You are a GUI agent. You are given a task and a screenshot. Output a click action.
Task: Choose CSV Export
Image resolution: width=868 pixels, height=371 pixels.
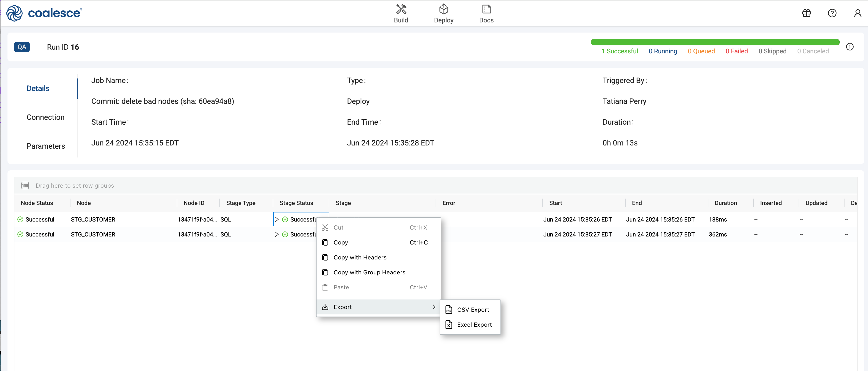[470, 310]
